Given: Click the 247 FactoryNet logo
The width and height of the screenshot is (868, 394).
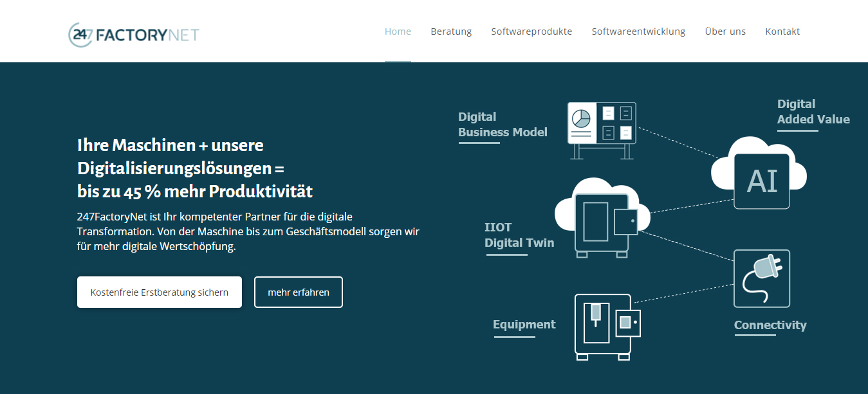Looking at the screenshot, I should coord(134,34).
